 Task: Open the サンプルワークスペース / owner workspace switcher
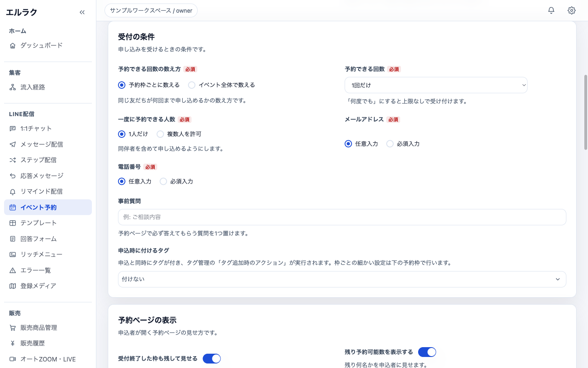pos(151,11)
